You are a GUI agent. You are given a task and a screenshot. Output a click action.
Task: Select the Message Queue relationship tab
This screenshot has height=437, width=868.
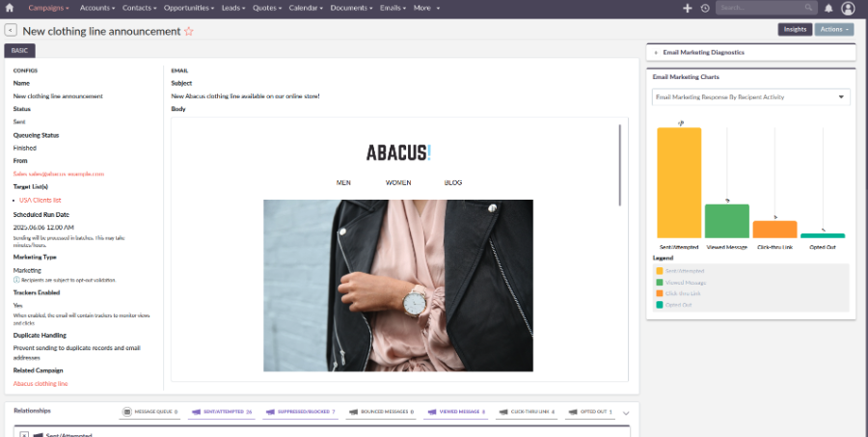point(150,412)
